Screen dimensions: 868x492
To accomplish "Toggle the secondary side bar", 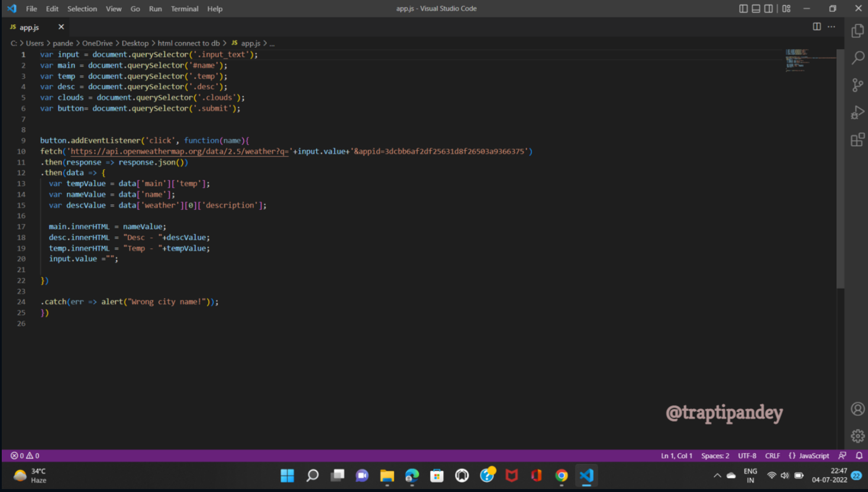I will point(768,8).
